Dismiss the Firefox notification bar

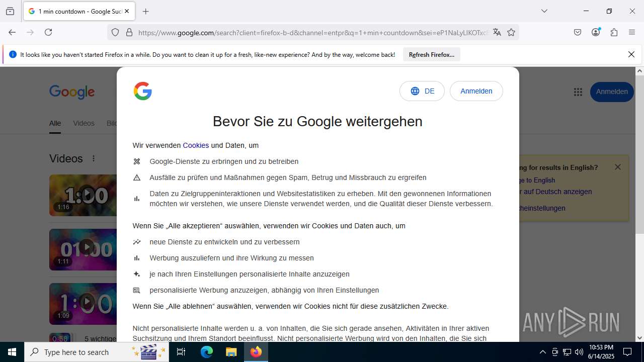tap(631, 54)
